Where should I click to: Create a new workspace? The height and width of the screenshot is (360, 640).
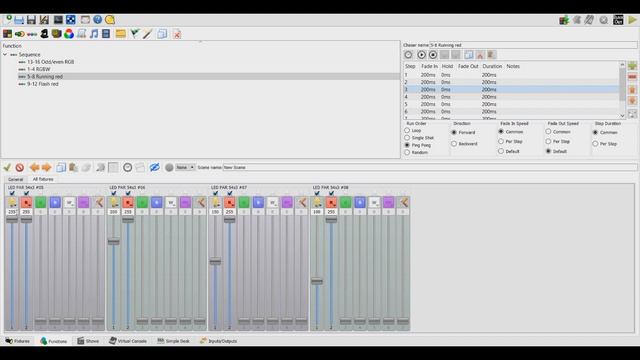tap(8, 20)
